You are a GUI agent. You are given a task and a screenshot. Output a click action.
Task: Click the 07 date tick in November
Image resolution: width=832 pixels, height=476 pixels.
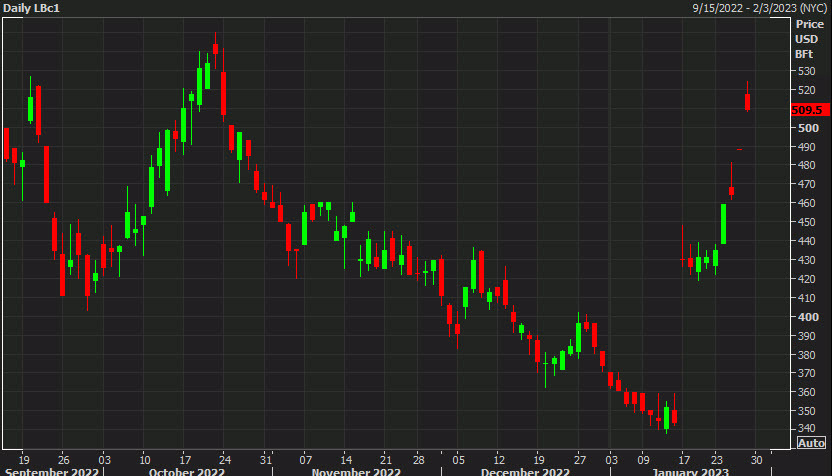pyautogui.click(x=305, y=460)
